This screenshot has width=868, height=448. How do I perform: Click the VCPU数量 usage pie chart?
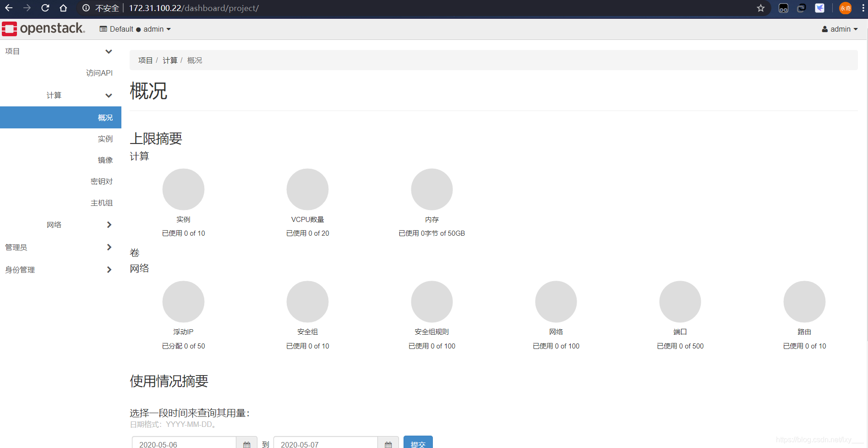pyautogui.click(x=307, y=189)
